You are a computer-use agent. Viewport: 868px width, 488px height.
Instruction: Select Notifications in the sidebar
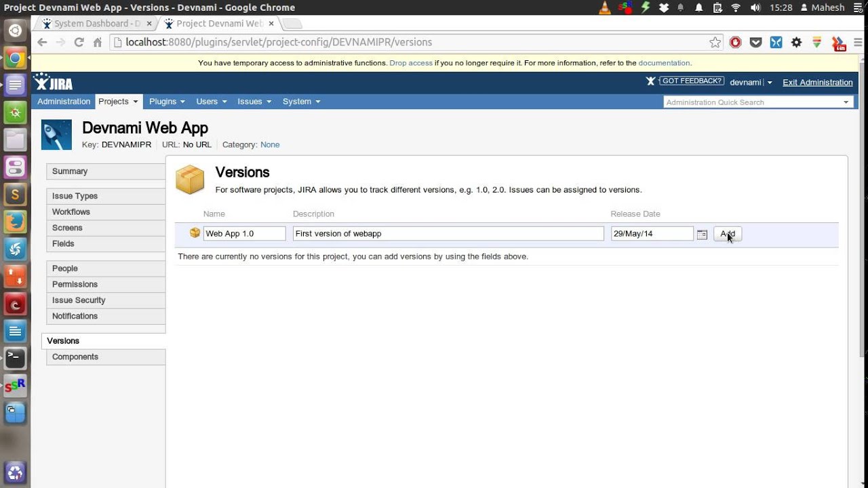[106, 317]
